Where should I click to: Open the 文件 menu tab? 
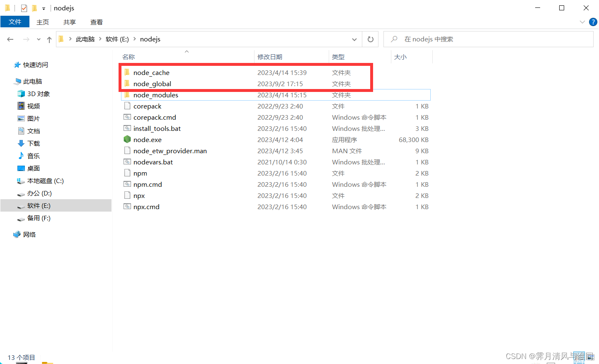coord(15,22)
